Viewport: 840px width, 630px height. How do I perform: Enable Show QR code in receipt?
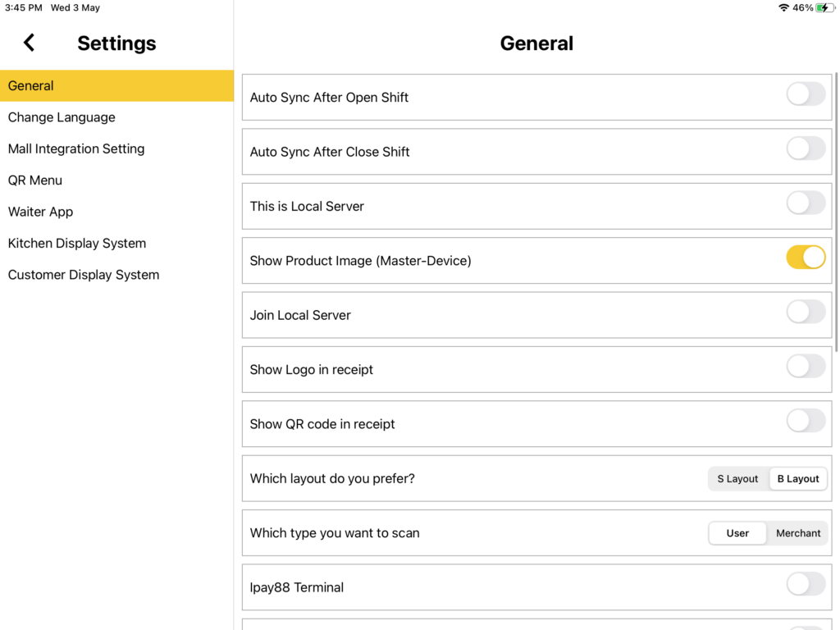pyautogui.click(x=806, y=421)
